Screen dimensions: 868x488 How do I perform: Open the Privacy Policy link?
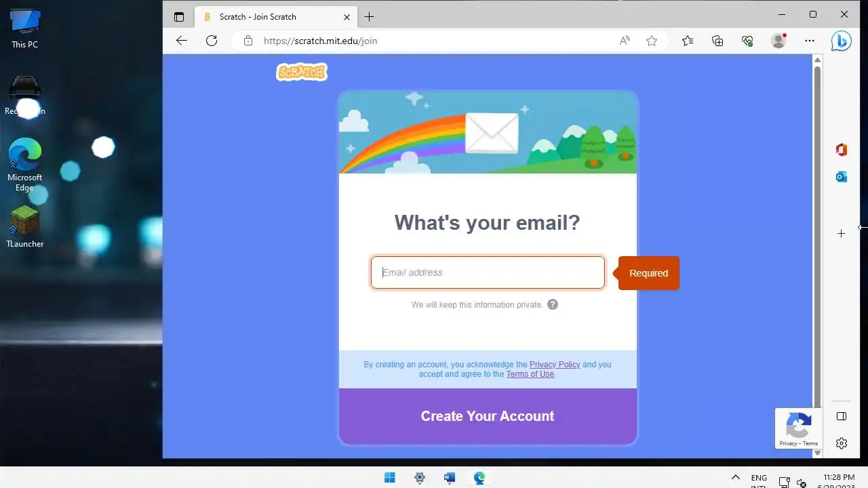pos(555,365)
